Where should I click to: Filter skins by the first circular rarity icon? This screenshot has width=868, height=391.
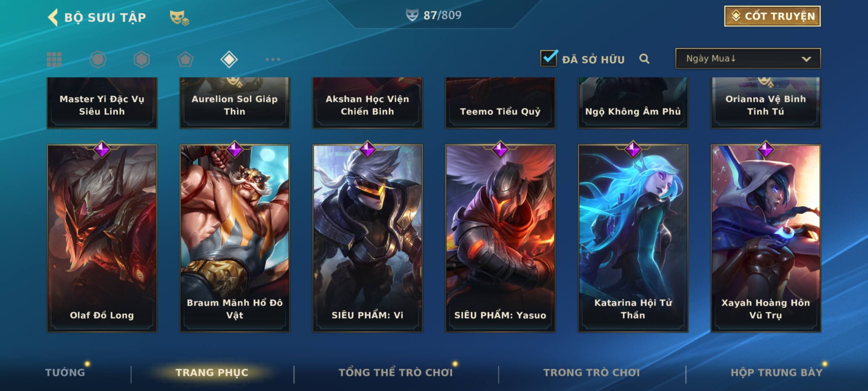pyautogui.click(x=98, y=59)
